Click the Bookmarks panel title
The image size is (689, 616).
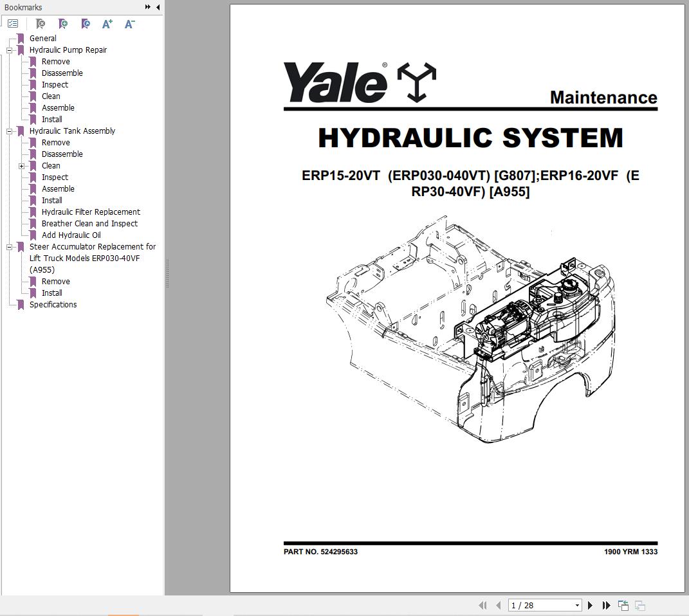click(x=23, y=8)
